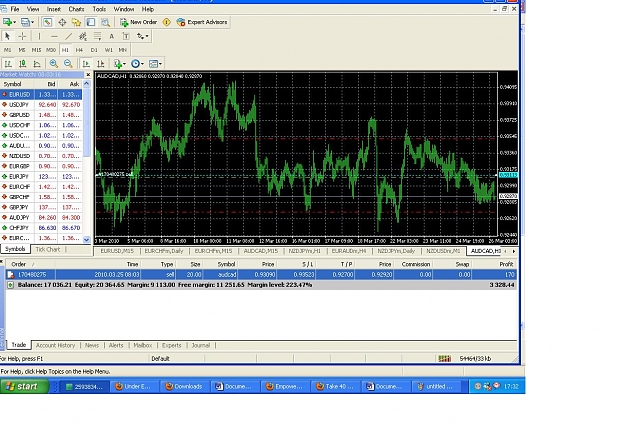Select the Text 'A' tool
The height and width of the screenshot is (432, 625).
tap(112, 36)
